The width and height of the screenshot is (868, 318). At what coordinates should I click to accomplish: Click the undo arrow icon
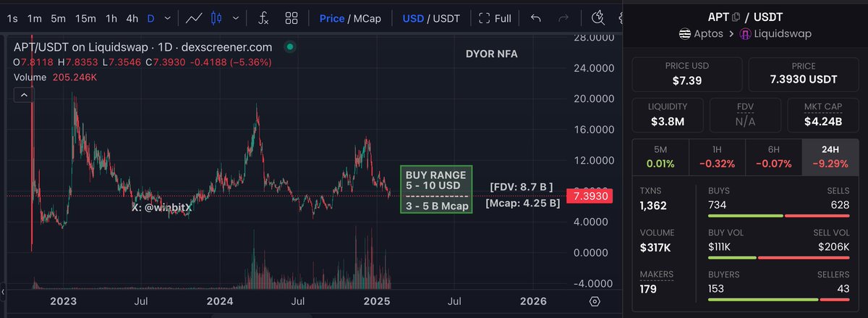coord(535,18)
